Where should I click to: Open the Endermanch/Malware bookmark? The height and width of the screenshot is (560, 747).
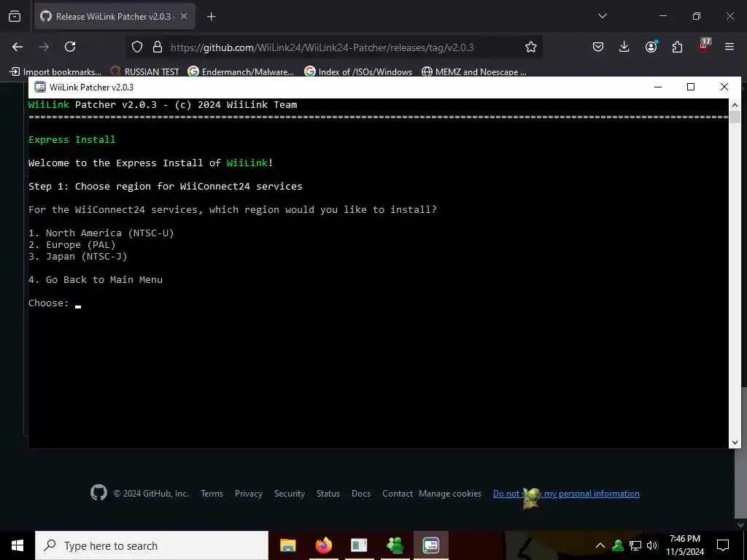(241, 72)
